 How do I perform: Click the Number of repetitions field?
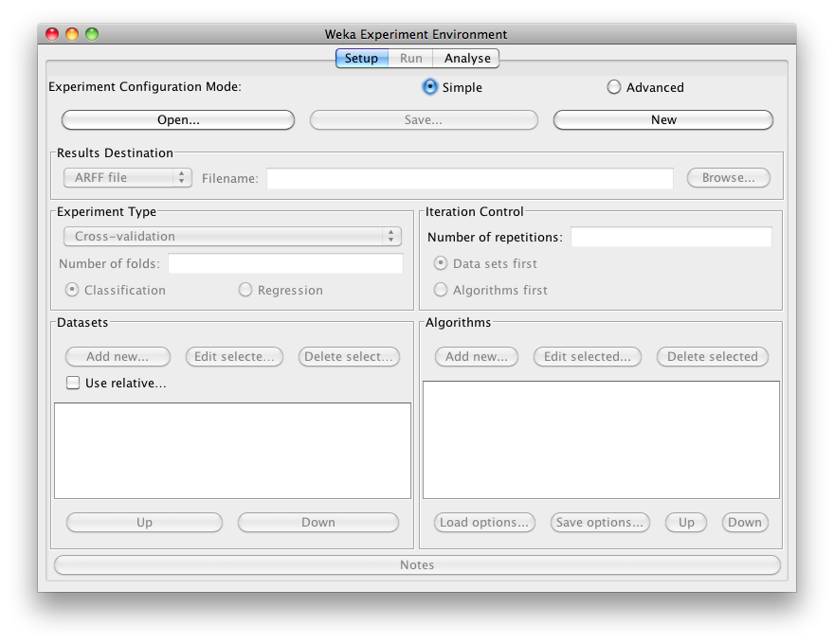tap(671, 237)
